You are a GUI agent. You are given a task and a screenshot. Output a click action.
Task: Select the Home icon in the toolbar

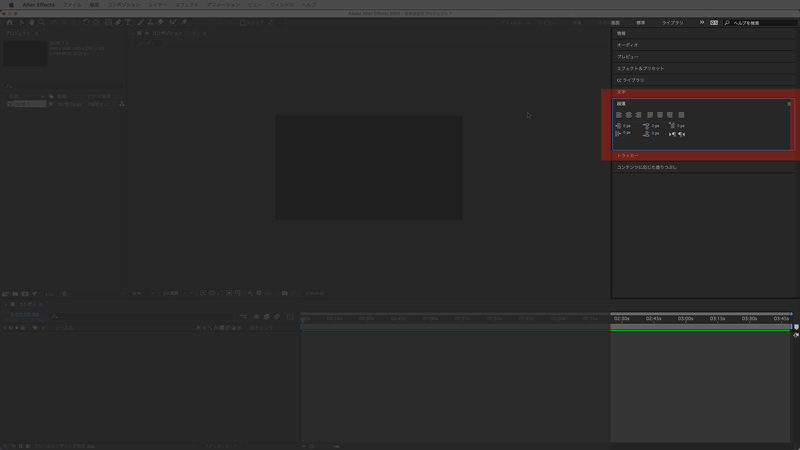9,21
